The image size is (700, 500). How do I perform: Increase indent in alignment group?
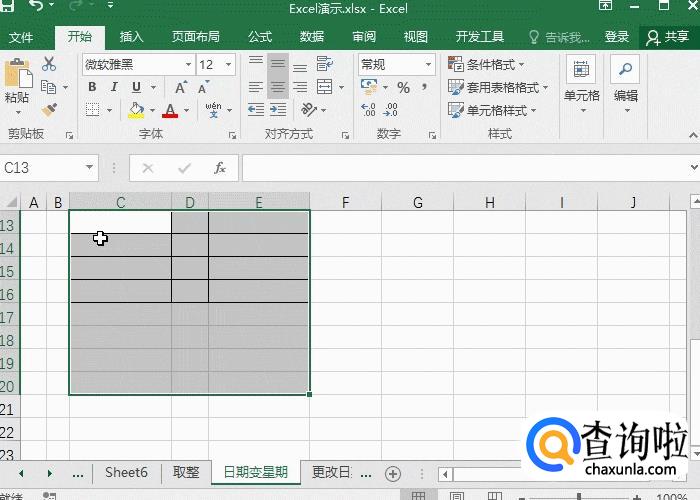pos(278,109)
